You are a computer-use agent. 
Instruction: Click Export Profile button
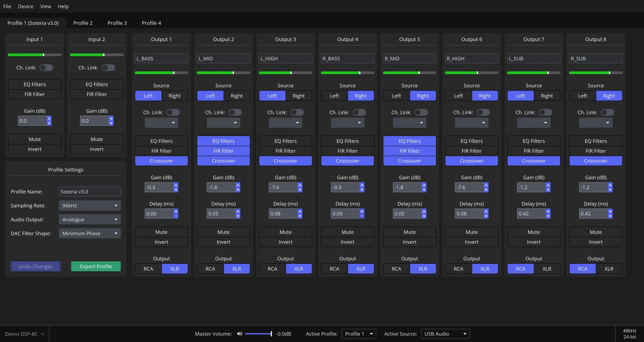96,266
